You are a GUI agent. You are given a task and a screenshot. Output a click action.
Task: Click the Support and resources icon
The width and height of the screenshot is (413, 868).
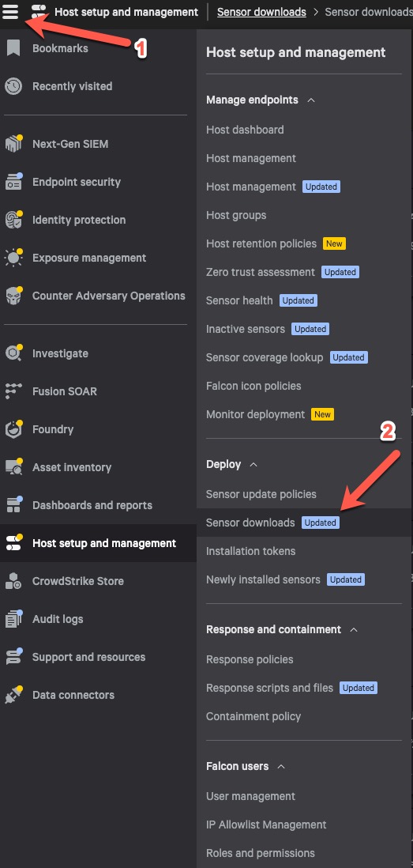click(x=13, y=657)
